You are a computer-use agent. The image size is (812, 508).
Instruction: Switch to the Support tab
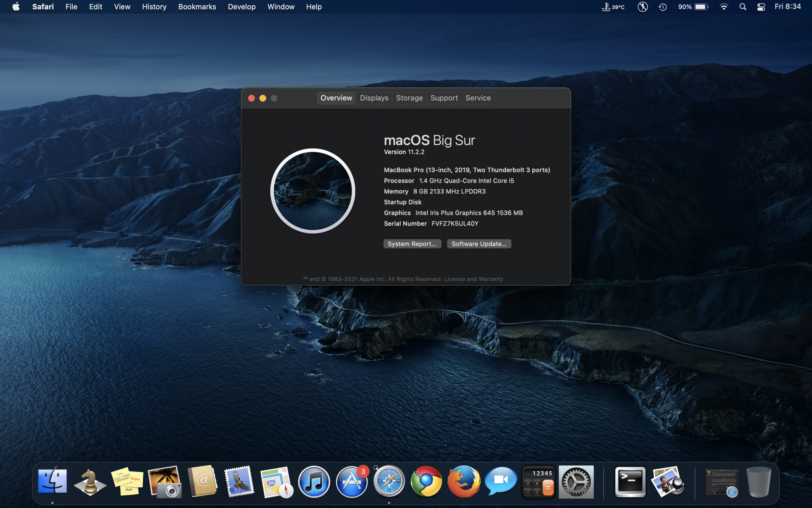pos(444,98)
